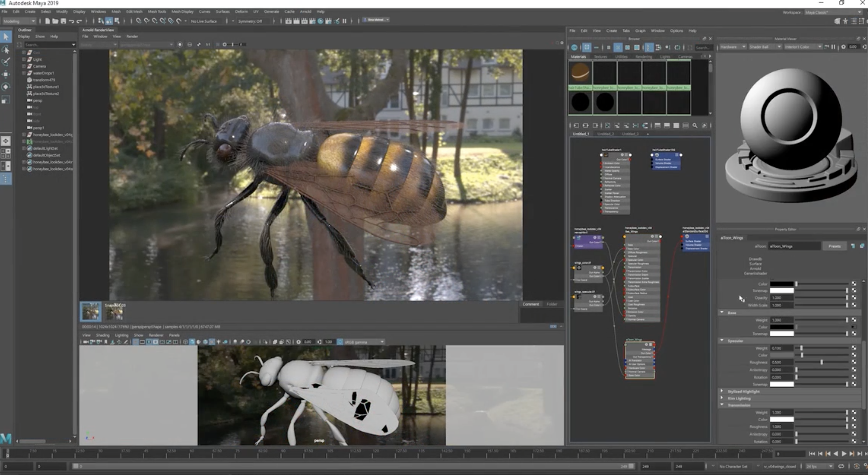This screenshot has width=868, height=475.
Task: Switch to the Folder tab beside Comment in the RenderView
Action: [552, 304]
